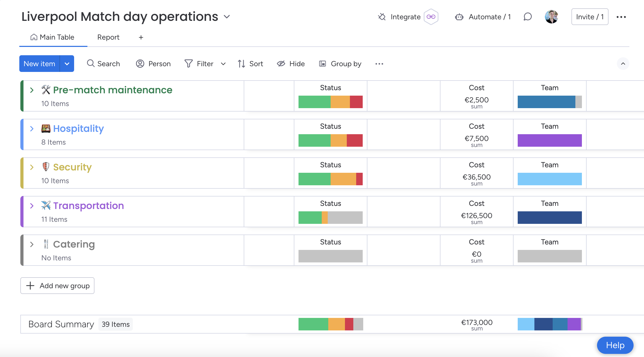Image resolution: width=644 pixels, height=357 pixels.
Task: Click the Hospitality bento emoji icon
Action: coord(46,128)
